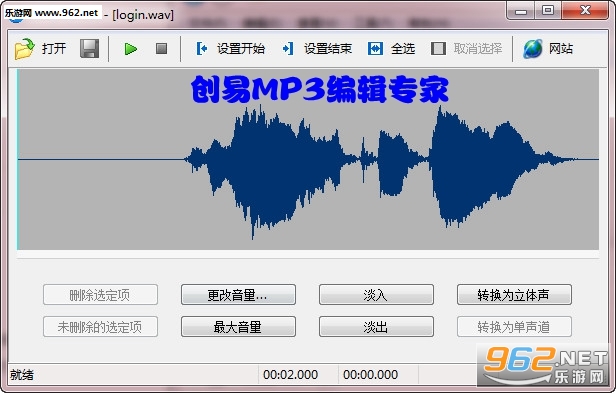
Task: Open the 更改音量... dialog button
Action: tap(238, 295)
